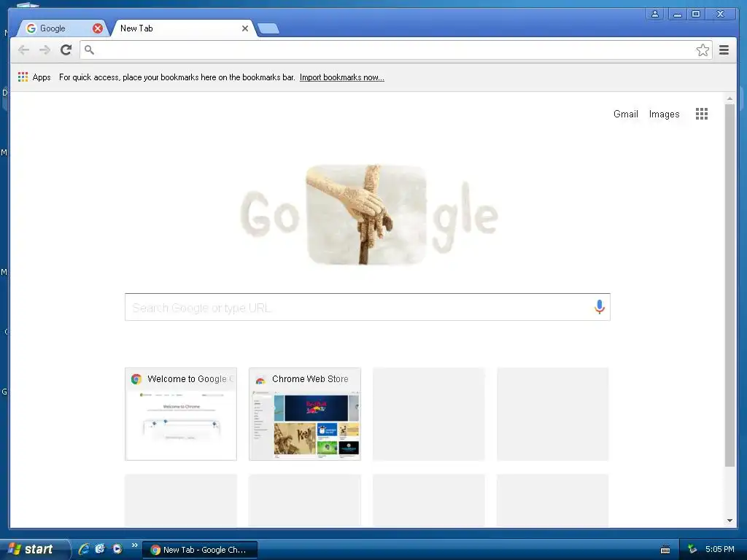Open the Chrome Web Store thumbnail
This screenshot has width=747, height=560.
pos(305,414)
